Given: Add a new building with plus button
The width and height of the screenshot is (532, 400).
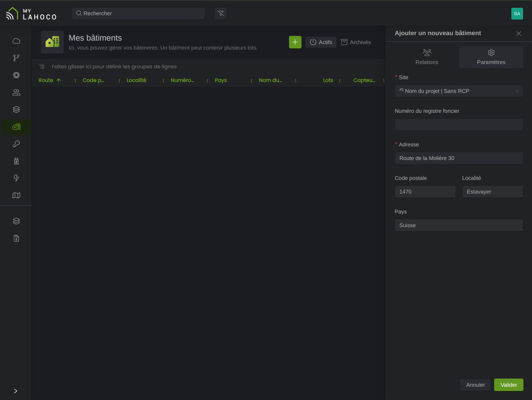Looking at the screenshot, I should point(295,42).
